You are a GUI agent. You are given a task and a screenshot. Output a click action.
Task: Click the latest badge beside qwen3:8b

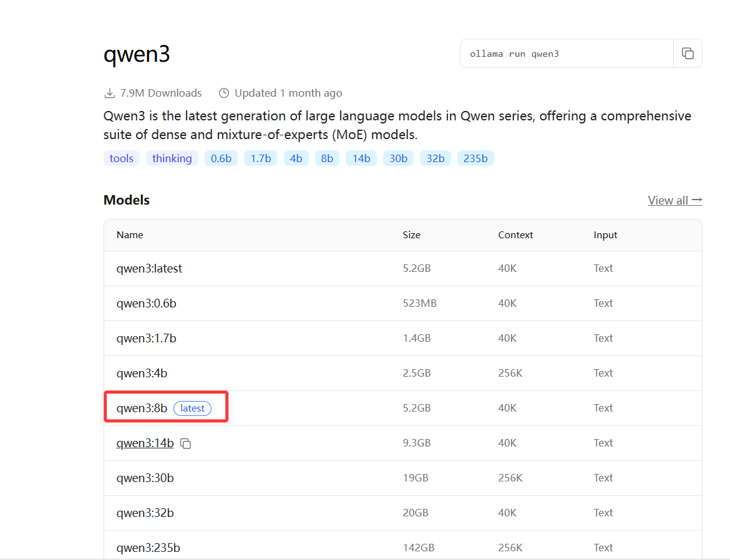pos(192,408)
